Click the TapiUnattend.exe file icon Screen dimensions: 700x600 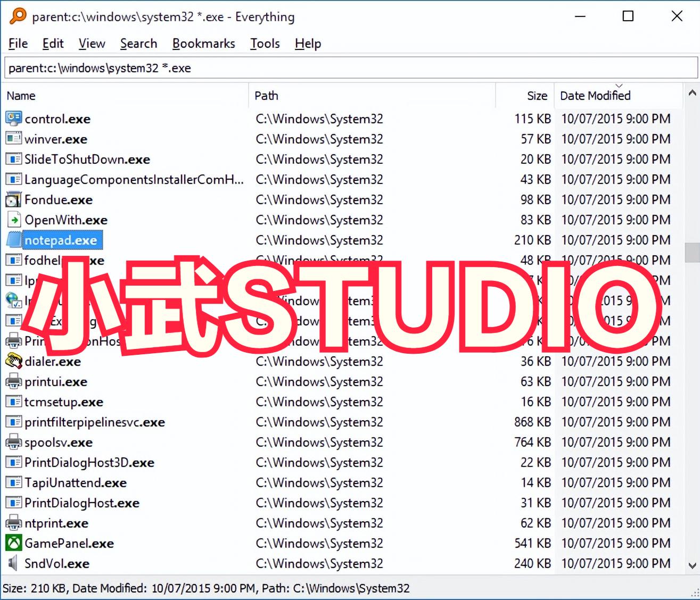[x=13, y=482]
